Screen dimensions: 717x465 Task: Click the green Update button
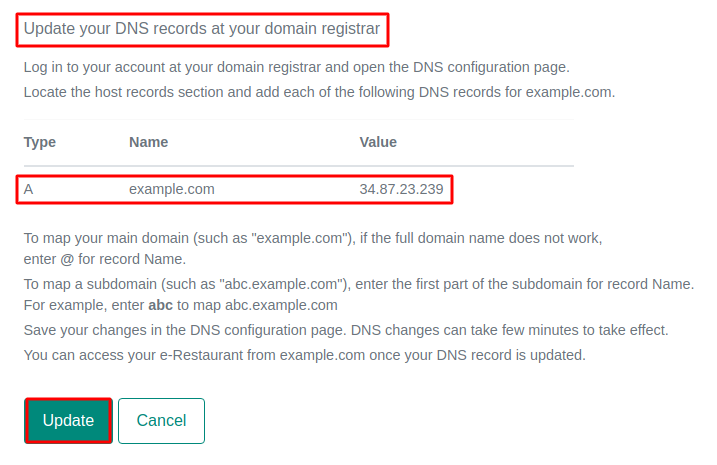pos(68,421)
